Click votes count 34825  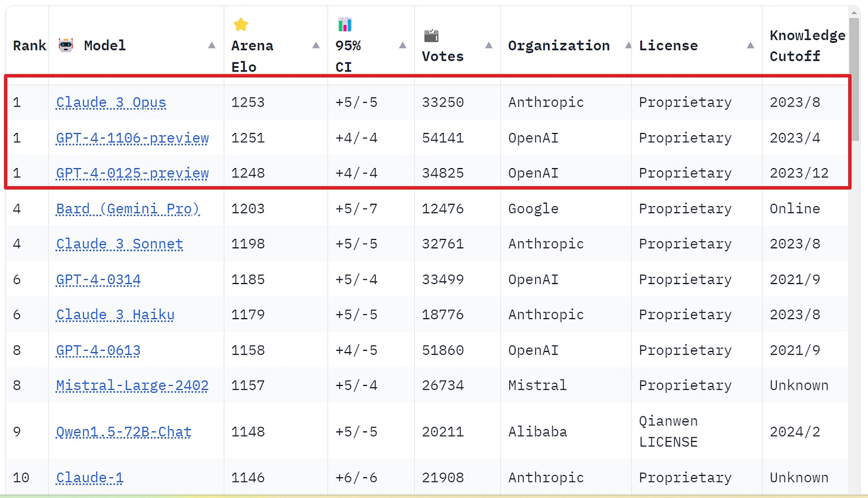click(x=443, y=173)
